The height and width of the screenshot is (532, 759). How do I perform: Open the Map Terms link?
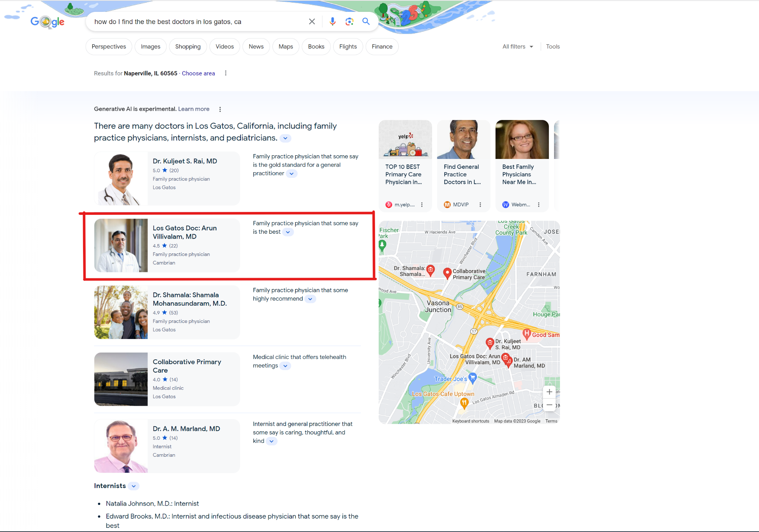pos(551,421)
